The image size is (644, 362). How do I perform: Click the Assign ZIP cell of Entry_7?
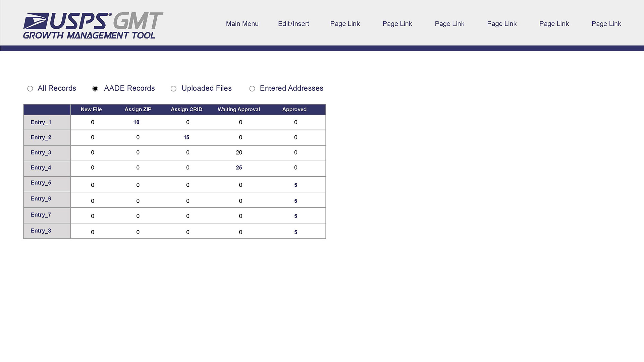pos(138,216)
